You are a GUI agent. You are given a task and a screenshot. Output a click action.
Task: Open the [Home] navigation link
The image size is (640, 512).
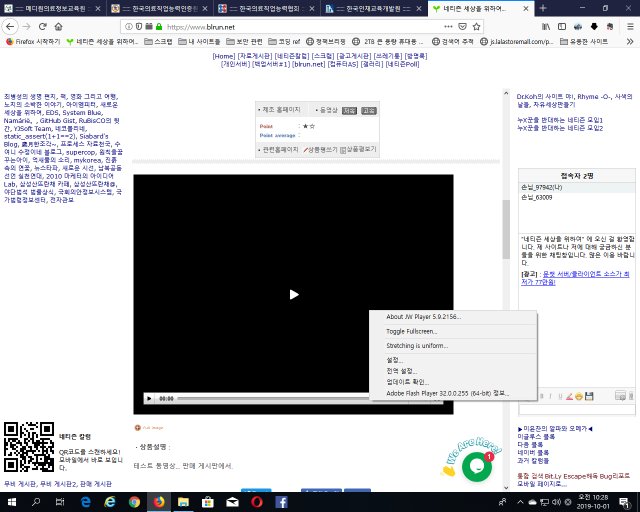click(x=224, y=56)
